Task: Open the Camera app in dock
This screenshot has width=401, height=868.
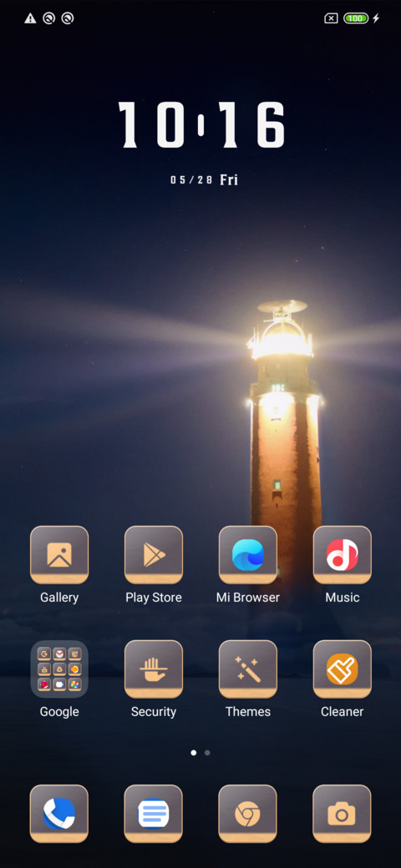Action: (343, 814)
